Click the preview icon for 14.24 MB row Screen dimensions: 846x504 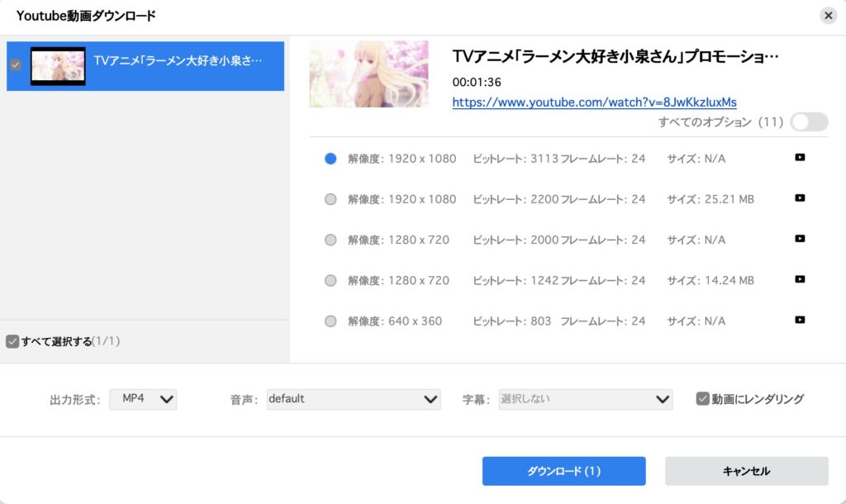coord(800,279)
